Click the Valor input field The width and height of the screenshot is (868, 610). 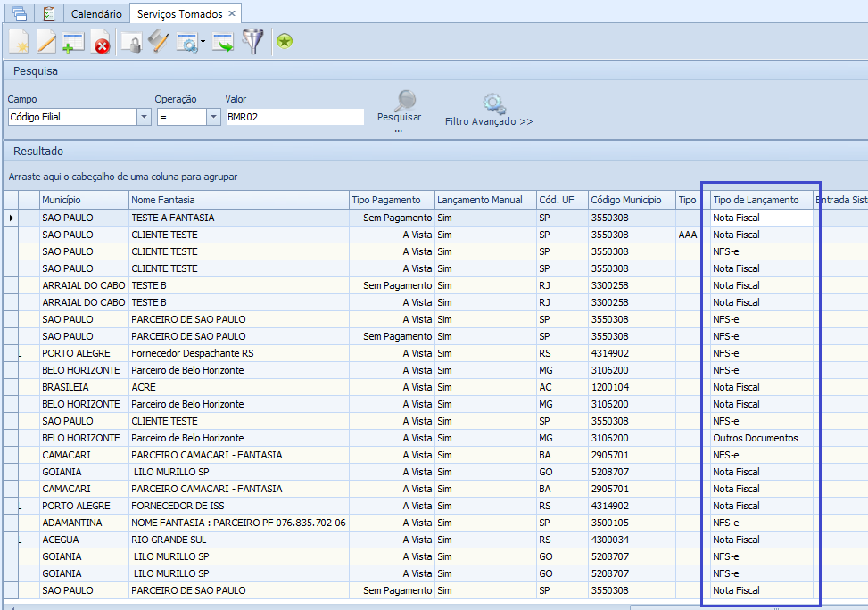(294, 117)
